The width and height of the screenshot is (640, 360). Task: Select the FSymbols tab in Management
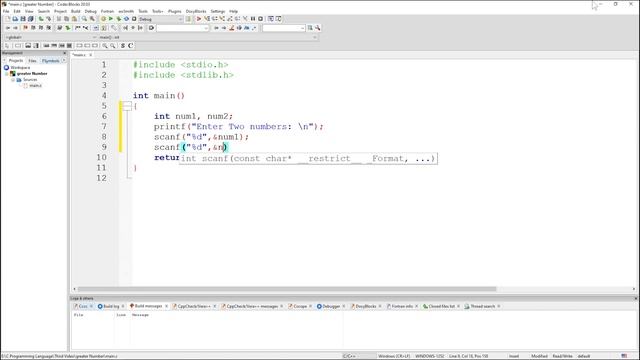(51, 60)
